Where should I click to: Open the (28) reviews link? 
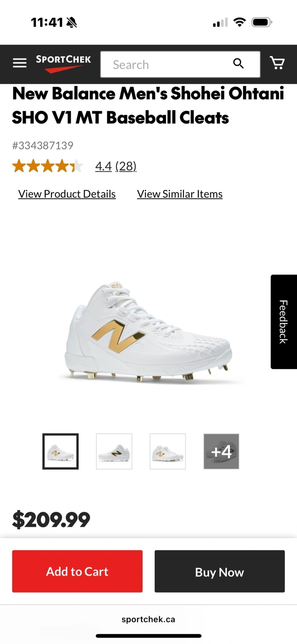coord(126,166)
